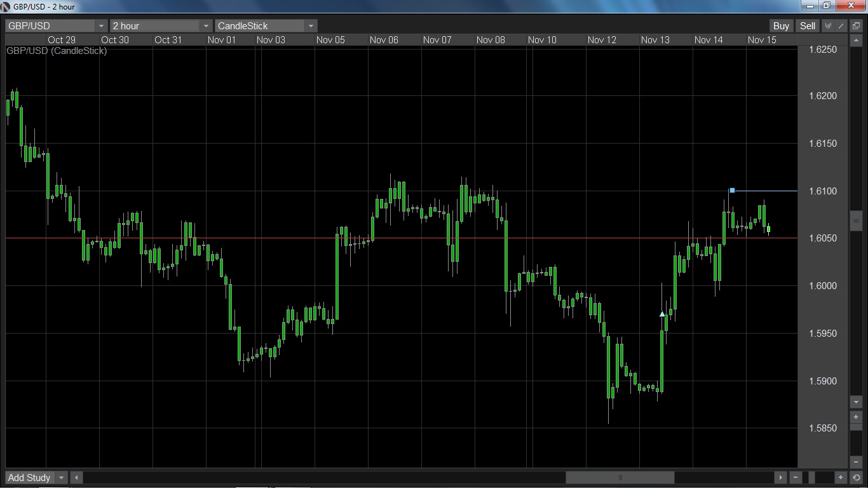
Task: Click the 1.6050 price label
Action: [823, 238]
